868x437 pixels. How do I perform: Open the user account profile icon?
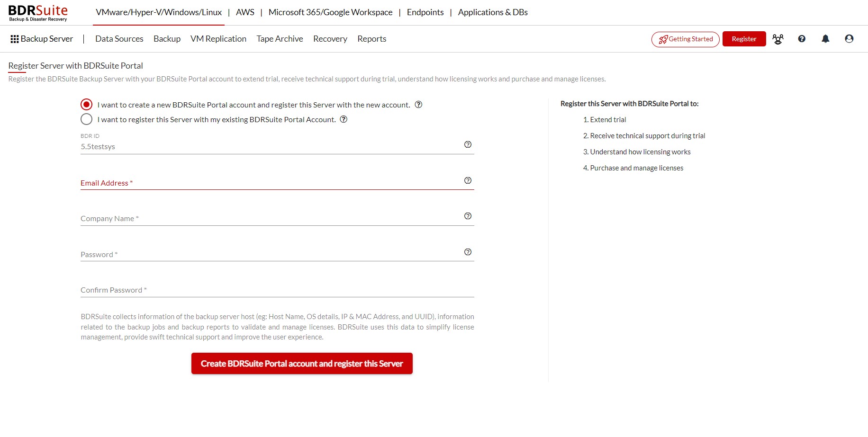point(849,39)
